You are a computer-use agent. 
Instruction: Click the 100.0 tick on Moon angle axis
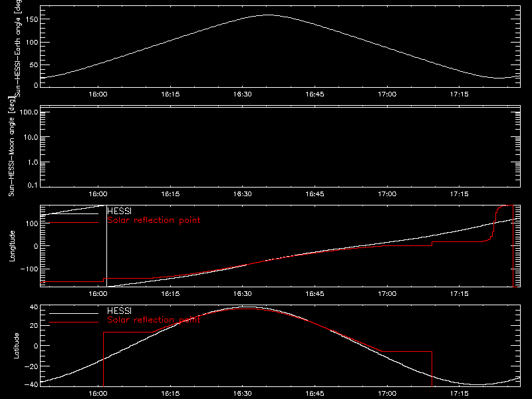pos(29,112)
